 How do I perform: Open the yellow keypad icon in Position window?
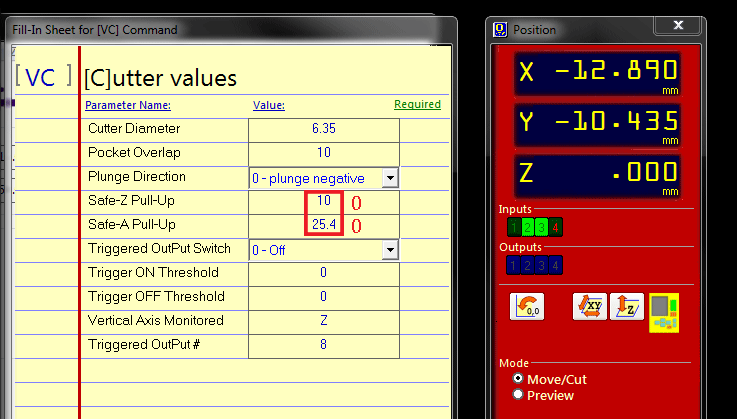pyautogui.click(x=664, y=313)
